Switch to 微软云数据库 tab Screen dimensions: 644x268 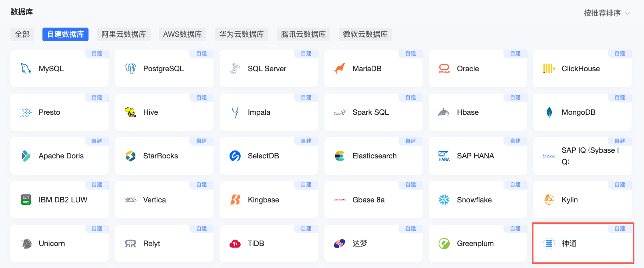click(365, 34)
